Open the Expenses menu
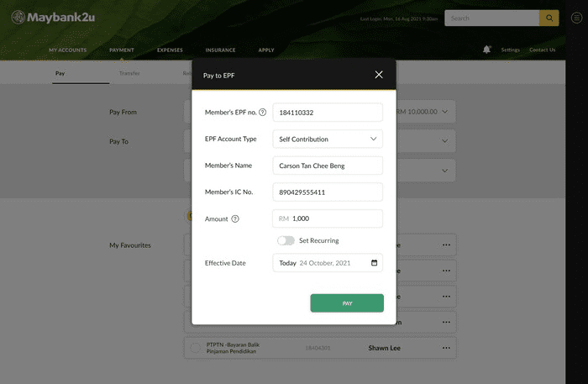588x384 pixels. pyautogui.click(x=170, y=50)
